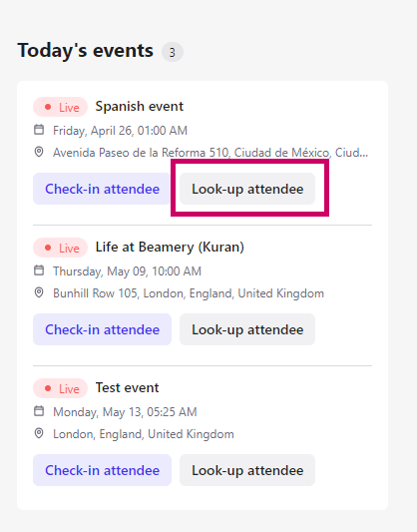Open the Spanish event title
417x532 pixels.
[x=140, y=107]
